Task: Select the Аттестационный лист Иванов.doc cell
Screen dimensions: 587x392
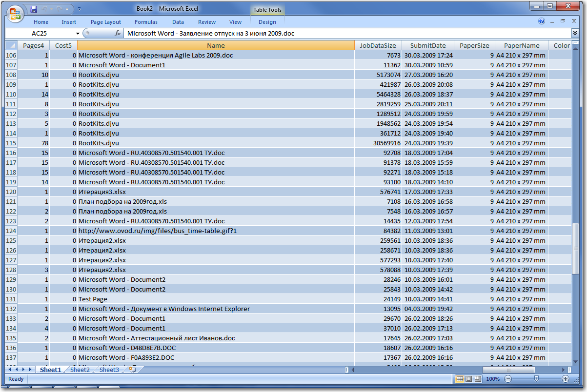Action: pos(216,338)
